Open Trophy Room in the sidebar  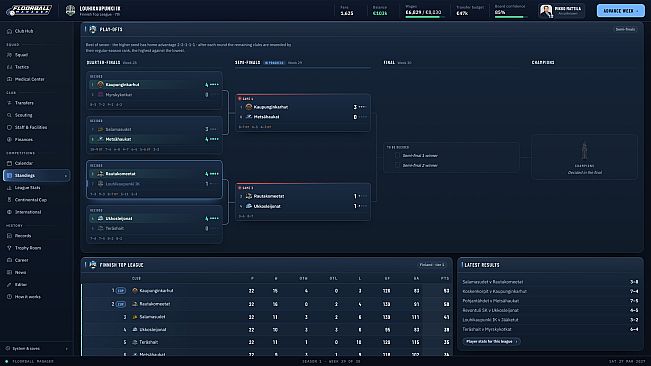(x=37, y=248)
